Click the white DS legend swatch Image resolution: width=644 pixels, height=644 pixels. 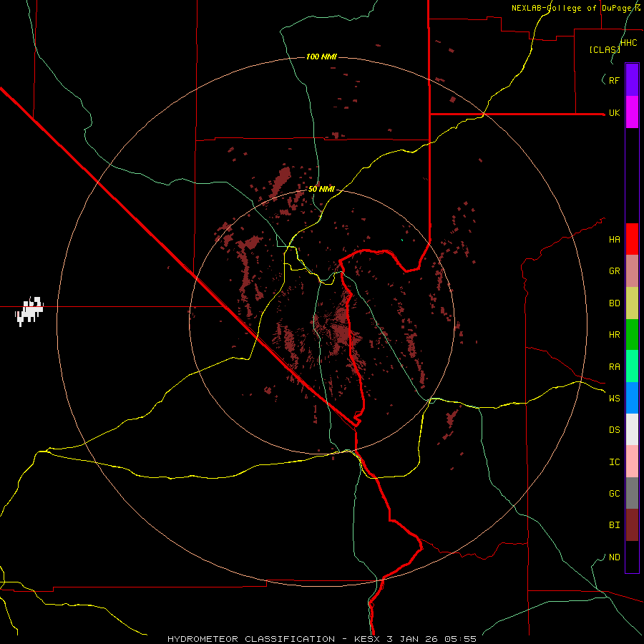(x=632, y=429)
